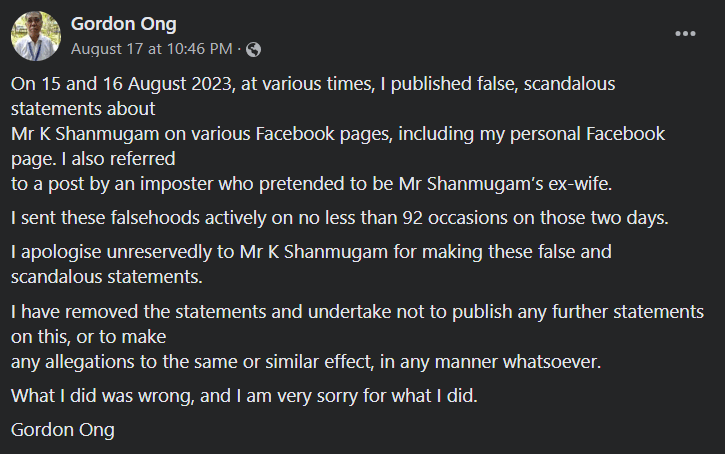This screenshot has width=725, height=454.
Task: Click the line 'on this, or to make'
Action: coord(88,337)
